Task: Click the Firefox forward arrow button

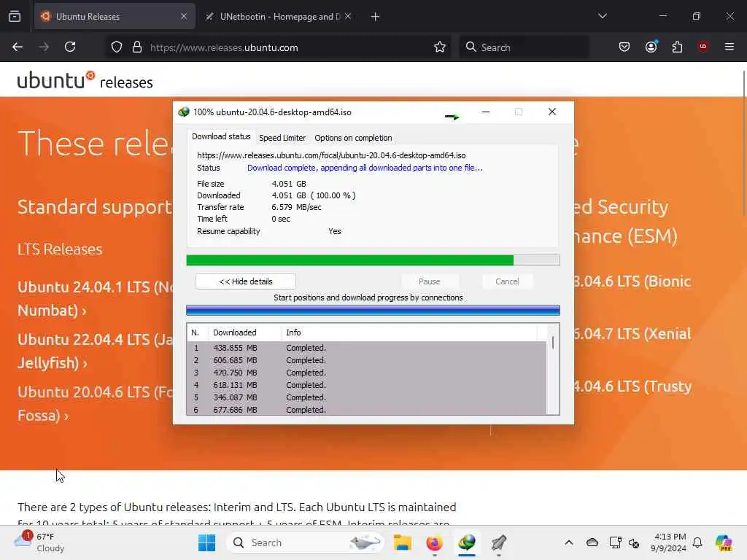Action: click(44, 47)
